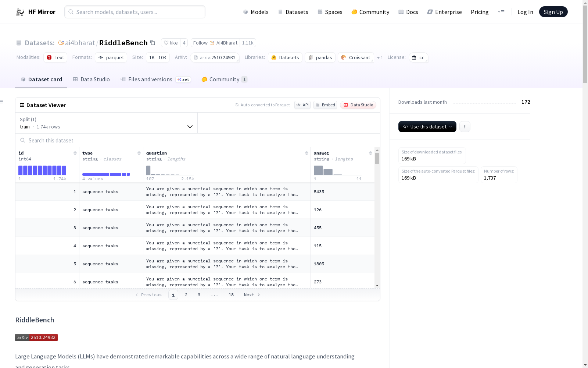Click the like count 4

pos(184,43)
